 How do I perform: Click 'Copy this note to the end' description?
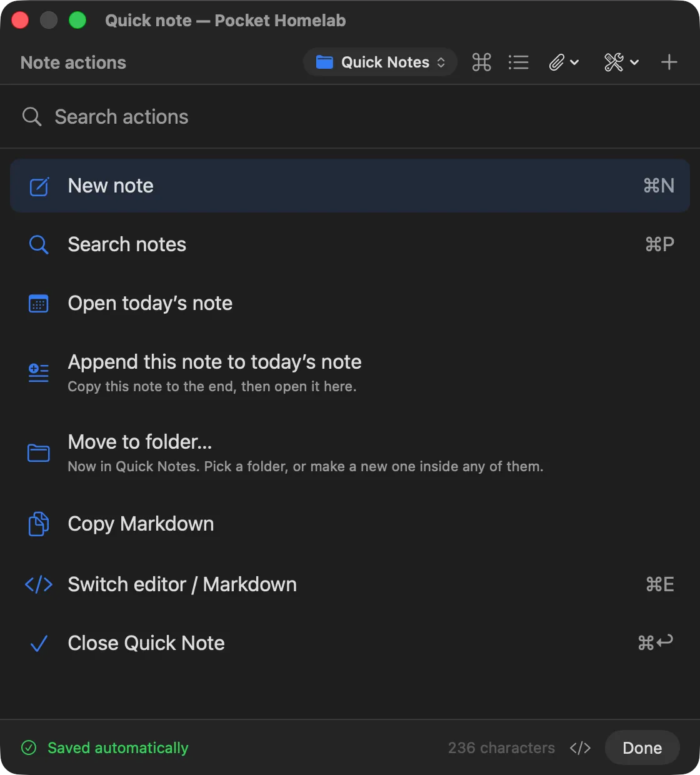pos(212,386)
